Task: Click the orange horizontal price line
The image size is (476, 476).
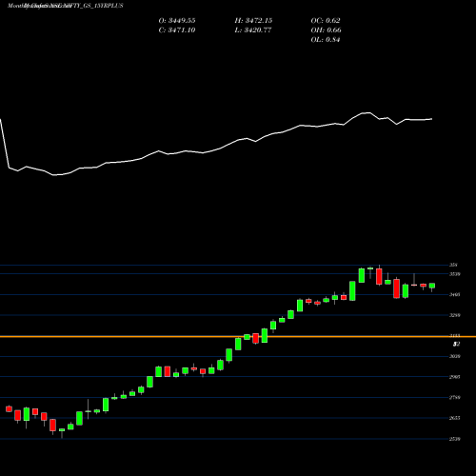Action: click(238, 336)
